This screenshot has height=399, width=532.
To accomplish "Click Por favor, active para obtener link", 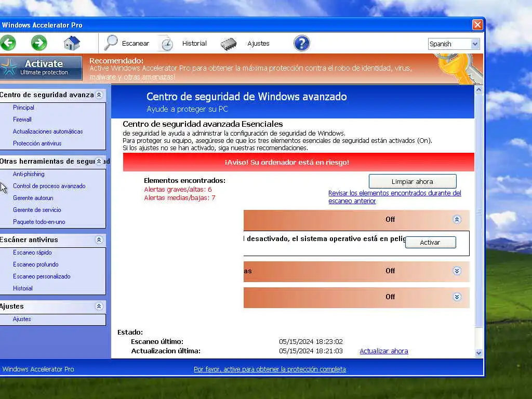I will (x=270, y=369).
